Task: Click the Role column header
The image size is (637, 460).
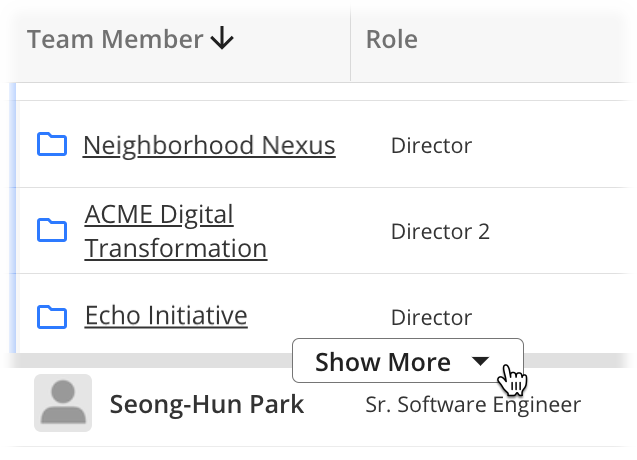Action: pyautogui.click(x=392, y=40)
